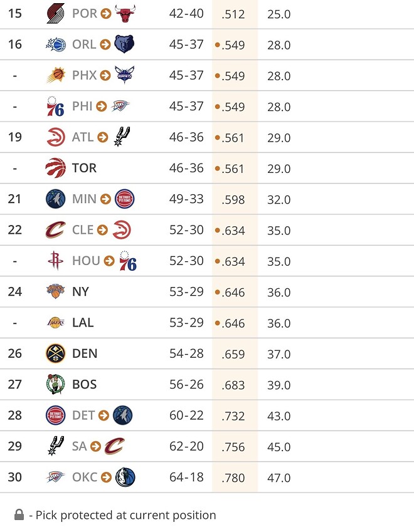Click Mavericks logo beside OKC
The width and height of the screenshot is (414, 532).
125,477
